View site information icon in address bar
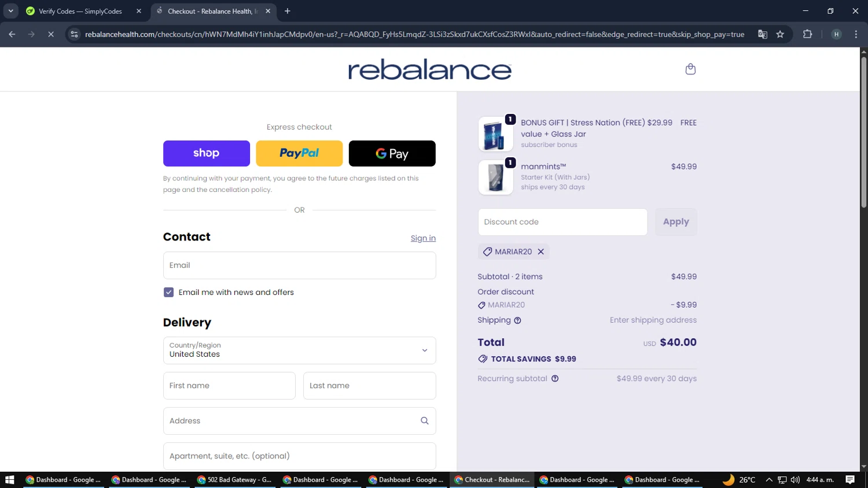Screen dimensions: 868x488 (x=74, y=34)
